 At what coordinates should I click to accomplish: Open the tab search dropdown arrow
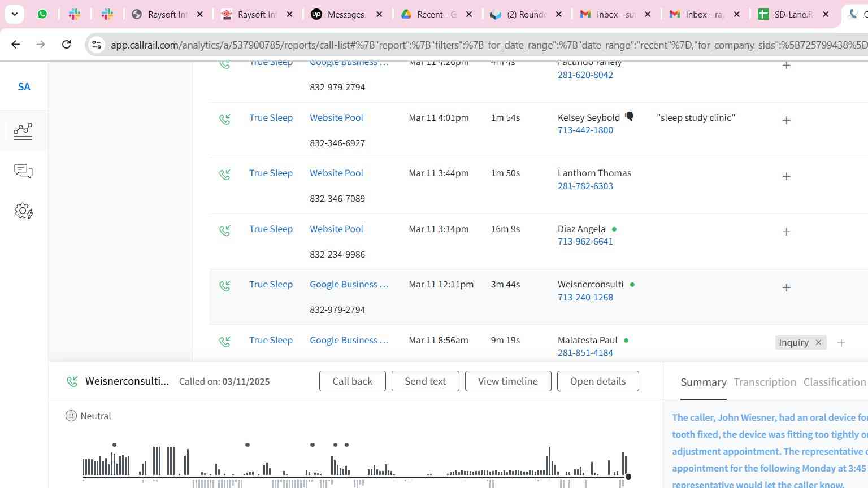(14, 14)
